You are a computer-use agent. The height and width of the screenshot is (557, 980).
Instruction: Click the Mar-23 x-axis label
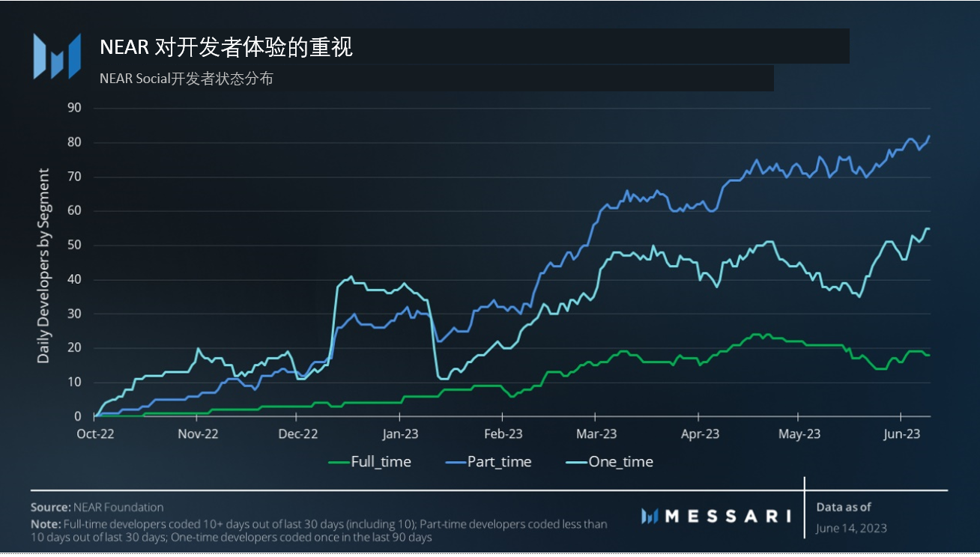[x=597, y=434]
